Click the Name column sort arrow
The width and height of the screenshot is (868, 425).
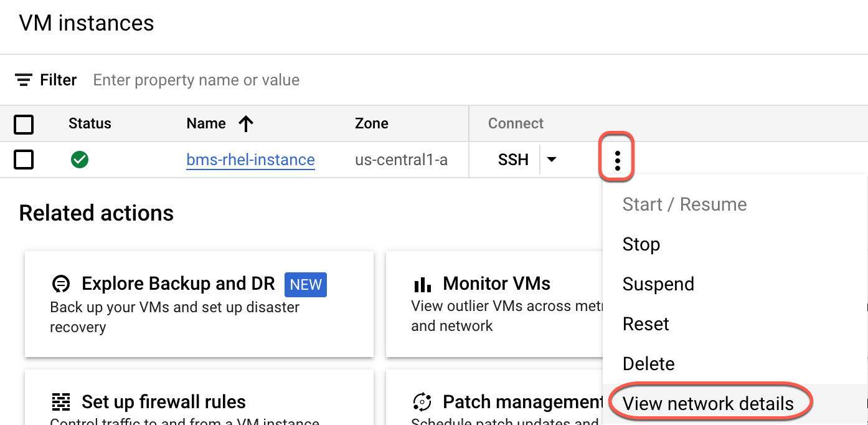click(x=247, y=123)
